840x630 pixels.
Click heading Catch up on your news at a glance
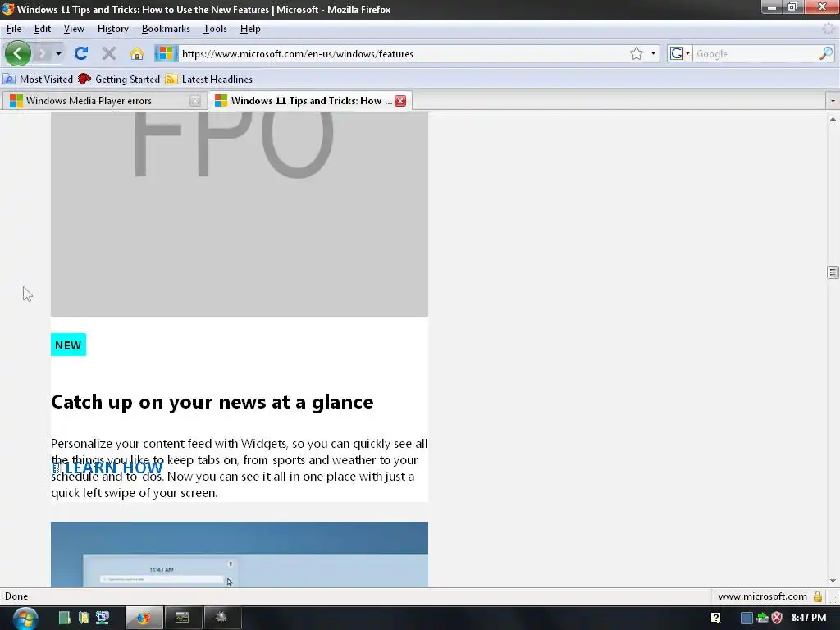pos(212,402)
